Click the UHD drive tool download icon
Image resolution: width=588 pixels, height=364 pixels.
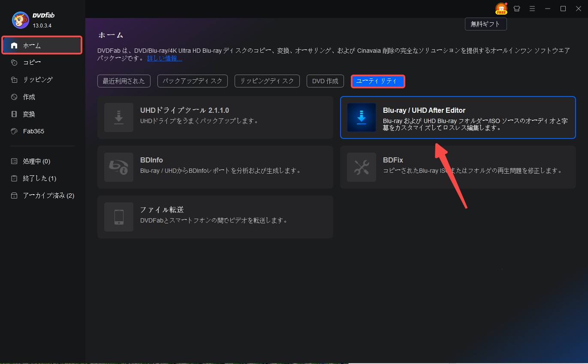point(119,117)
